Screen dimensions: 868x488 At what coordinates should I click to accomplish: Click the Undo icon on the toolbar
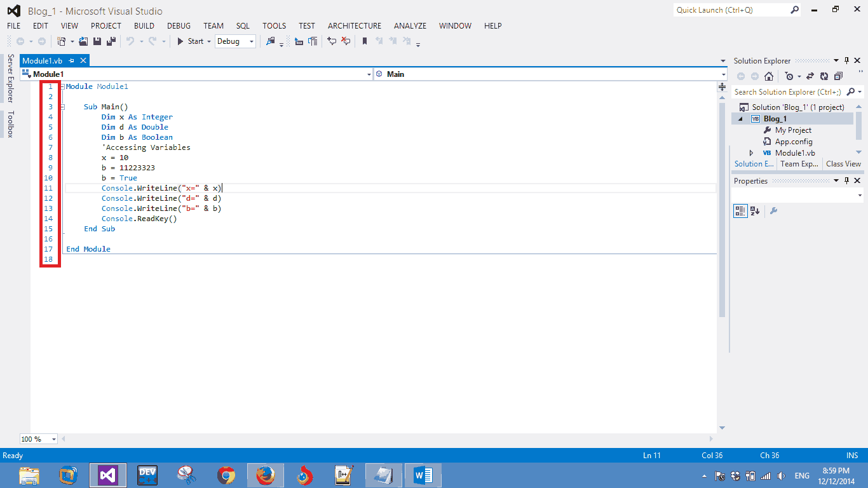(x=130, y=41)
